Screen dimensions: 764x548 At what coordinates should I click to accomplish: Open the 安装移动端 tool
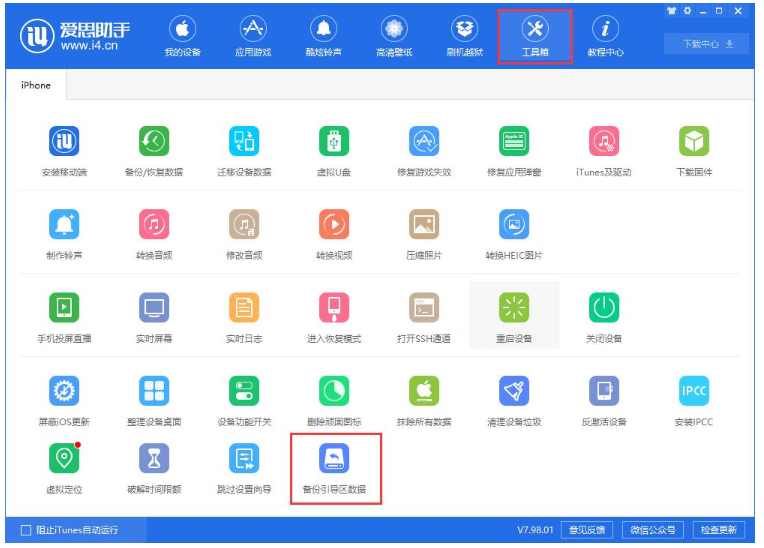64,141
